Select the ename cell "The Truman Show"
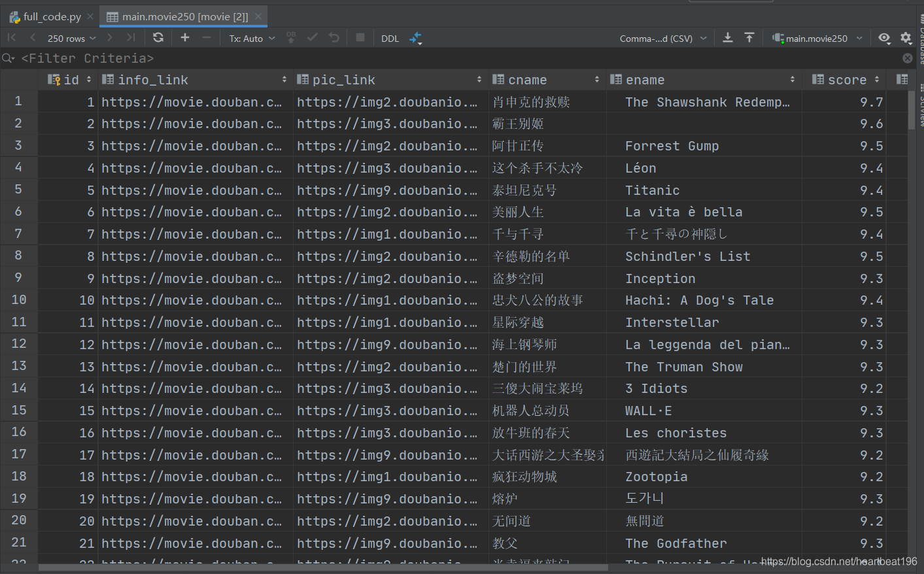This screenshot has height=574, width=924. point(704,367)
